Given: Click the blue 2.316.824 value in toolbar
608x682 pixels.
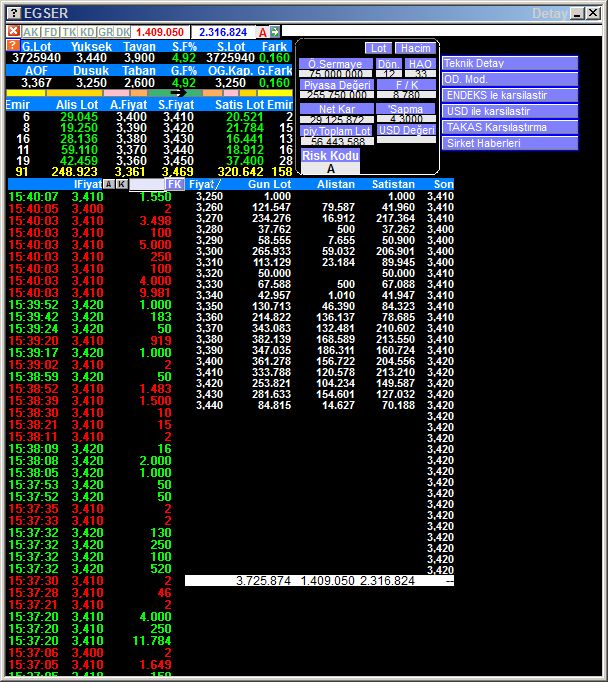Looking at the screenshot, I should (223, 32).
